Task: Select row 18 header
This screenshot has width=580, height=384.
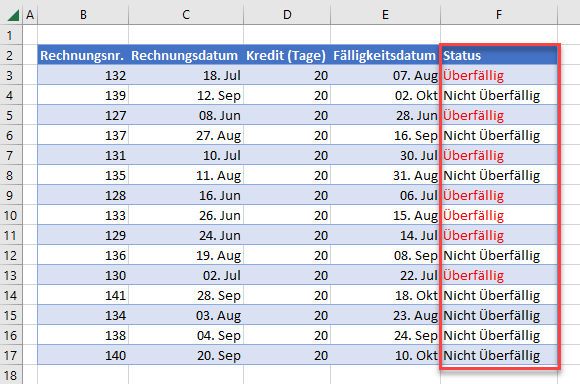Action: tap(11, 375)
